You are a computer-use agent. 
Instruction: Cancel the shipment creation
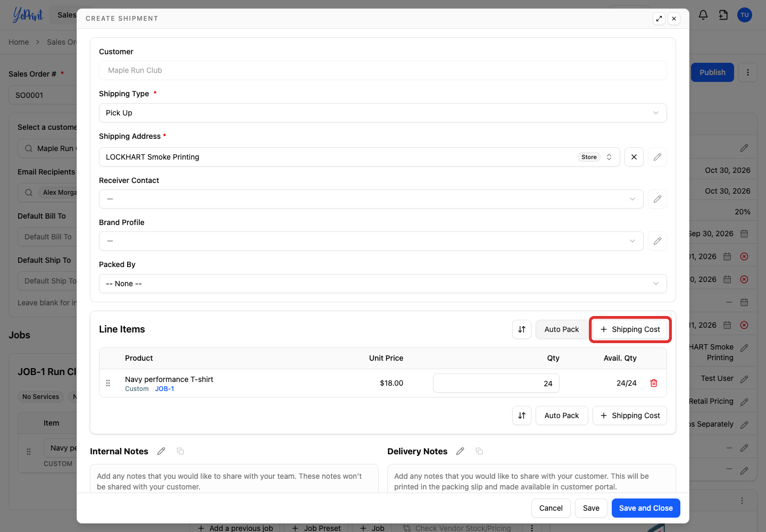pos(551,508)
